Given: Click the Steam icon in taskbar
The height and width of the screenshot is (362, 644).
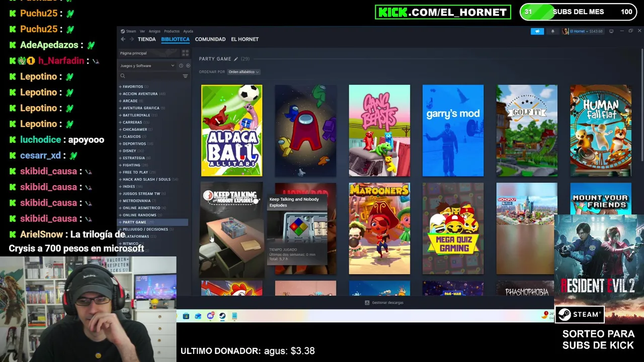Looking at the screenshot, I should tap(222, 316).
